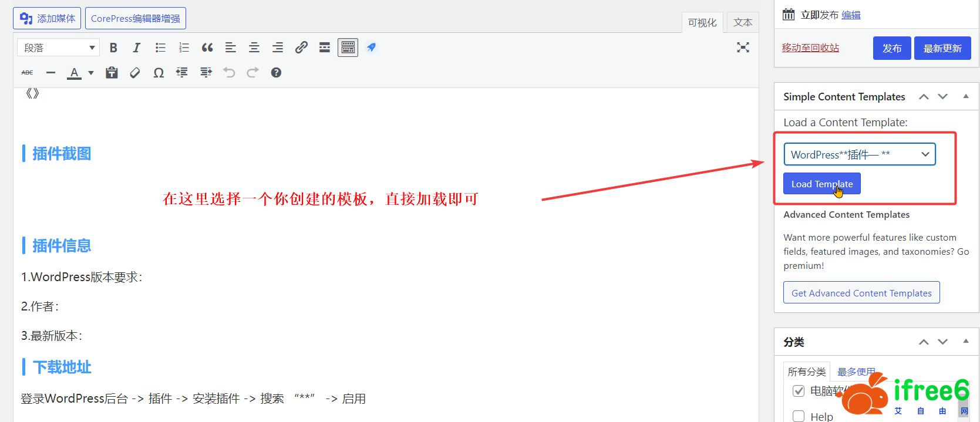Click the clear formatting eraser icon
980x422 pixels.
135,73
